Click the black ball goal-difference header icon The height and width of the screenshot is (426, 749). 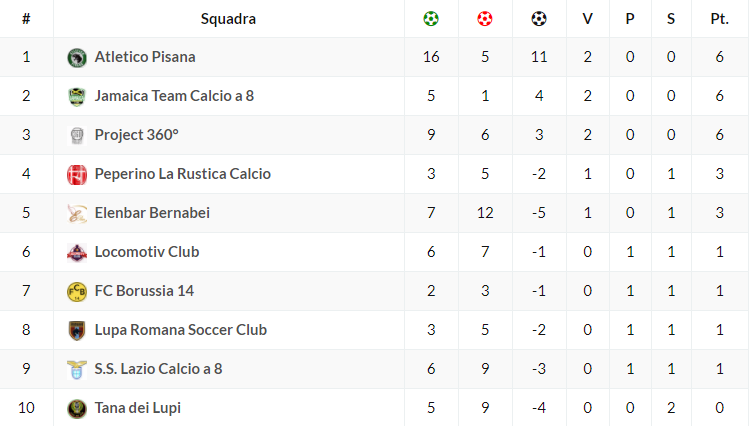click(539, 18)
